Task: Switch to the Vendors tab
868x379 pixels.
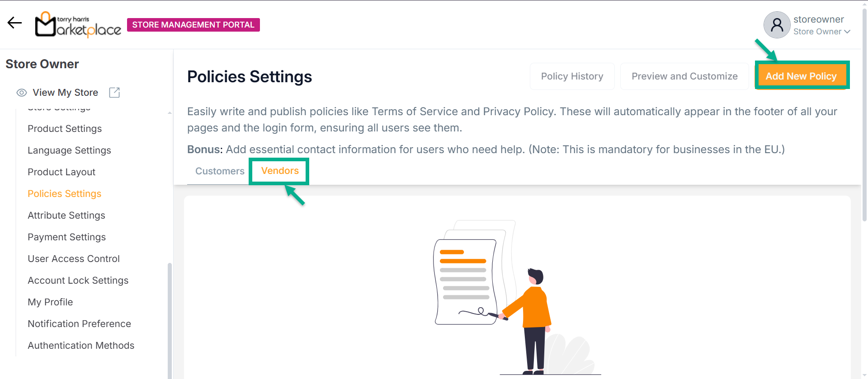Action: 280,171
